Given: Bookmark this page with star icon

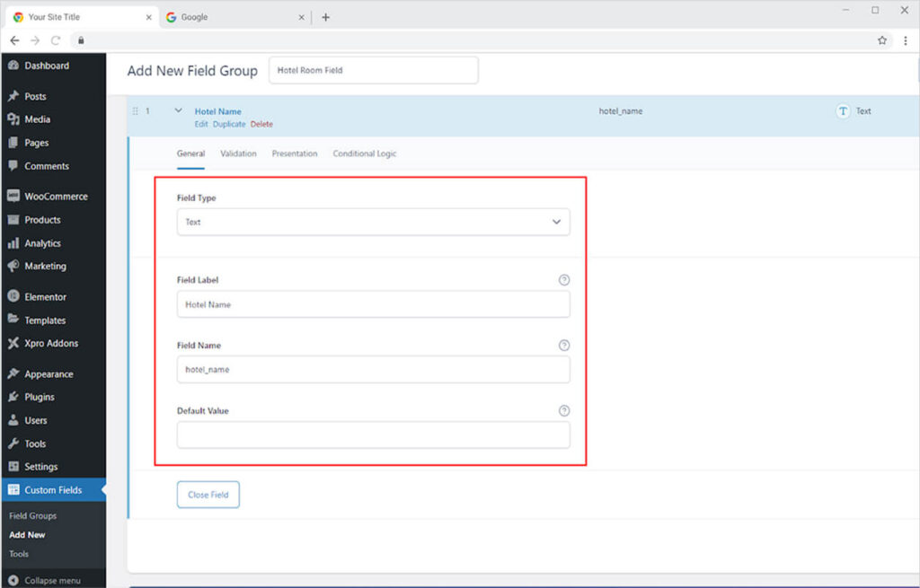Looking at the screenshot, I should coord(882,40).
